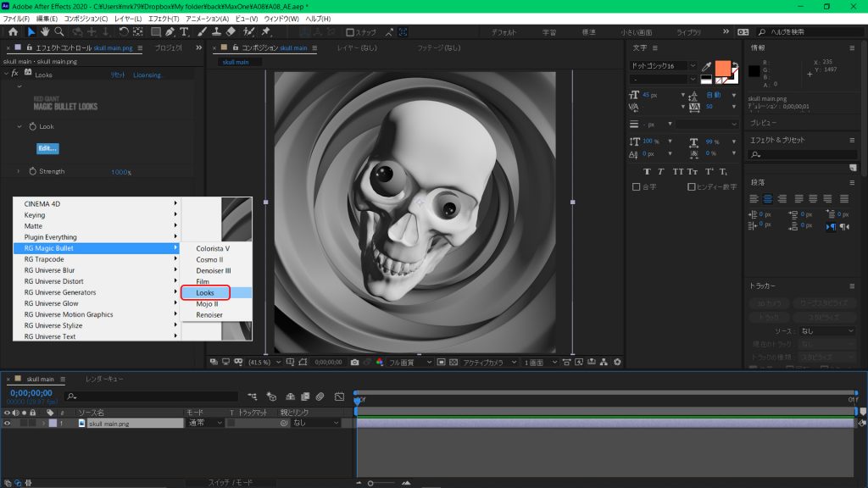The width and height of the screenshot is (868, 488).
Task: Tick the 合字 ligatures checkbox
Action: (x=637, y=186)
